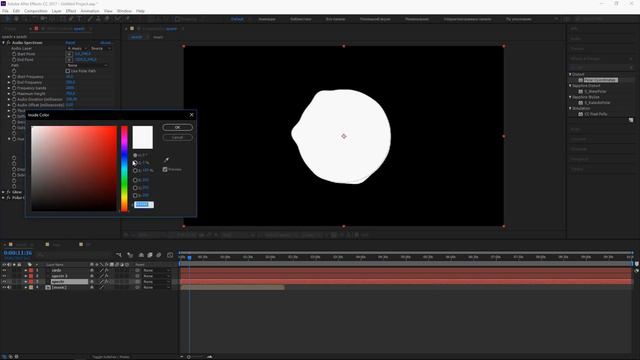Toggle Draft 3D in the timeline header
The width and height of the screenshot is (640, 360).
pos(130,255)
